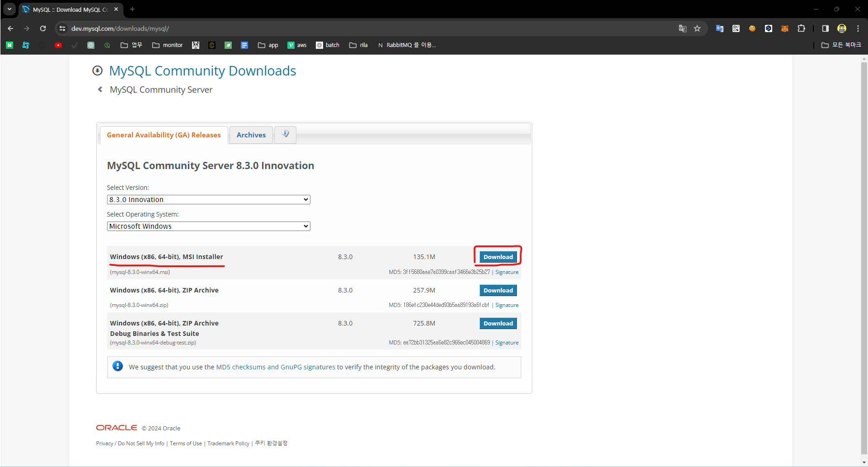
Task: Open the 쿠키 환경설정 link
Action: coord(271,443)
